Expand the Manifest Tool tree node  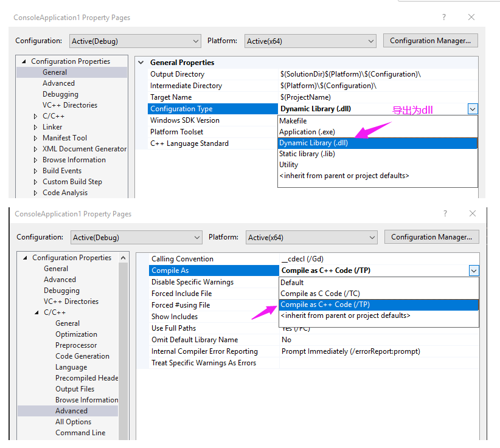click(x=36, y=138)
